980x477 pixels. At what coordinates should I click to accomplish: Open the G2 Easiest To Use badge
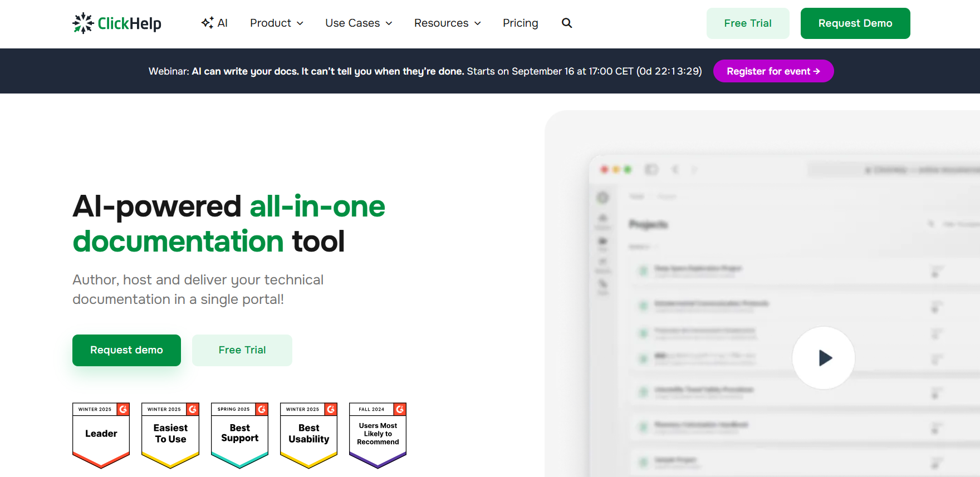(x=170, y=435)
